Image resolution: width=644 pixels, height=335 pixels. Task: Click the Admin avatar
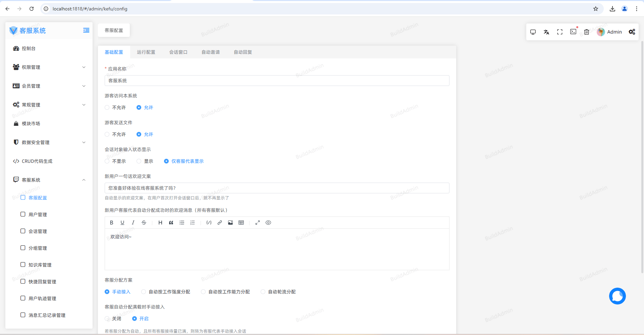[x=601, y=32]
